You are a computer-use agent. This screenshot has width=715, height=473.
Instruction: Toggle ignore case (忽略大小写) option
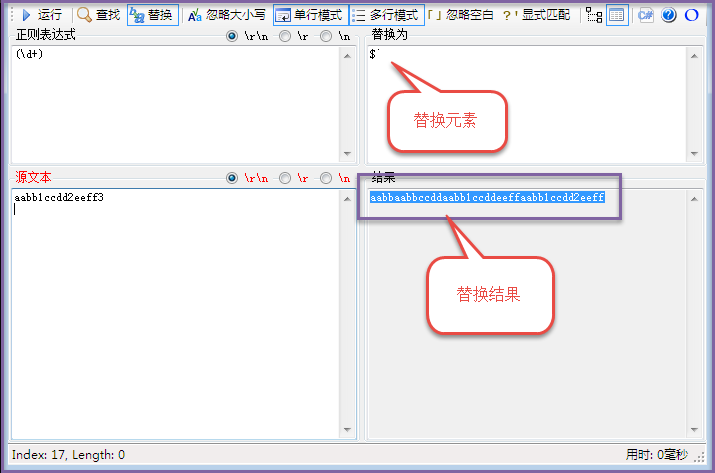[226, 15]
